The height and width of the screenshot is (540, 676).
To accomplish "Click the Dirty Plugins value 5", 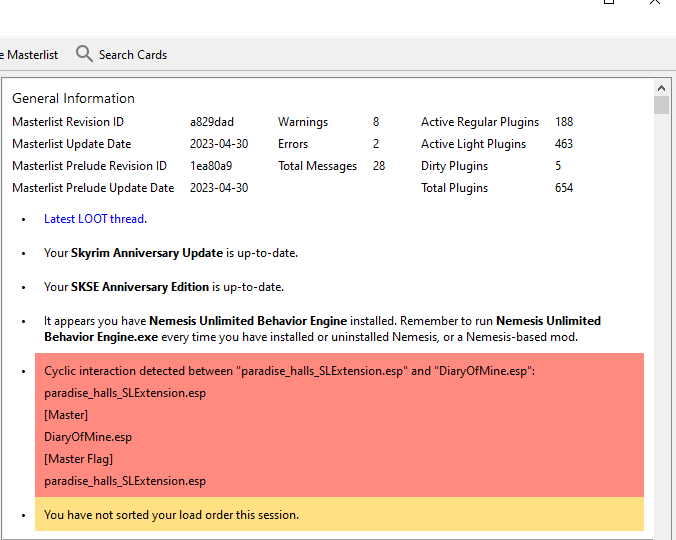I will 558,166.
